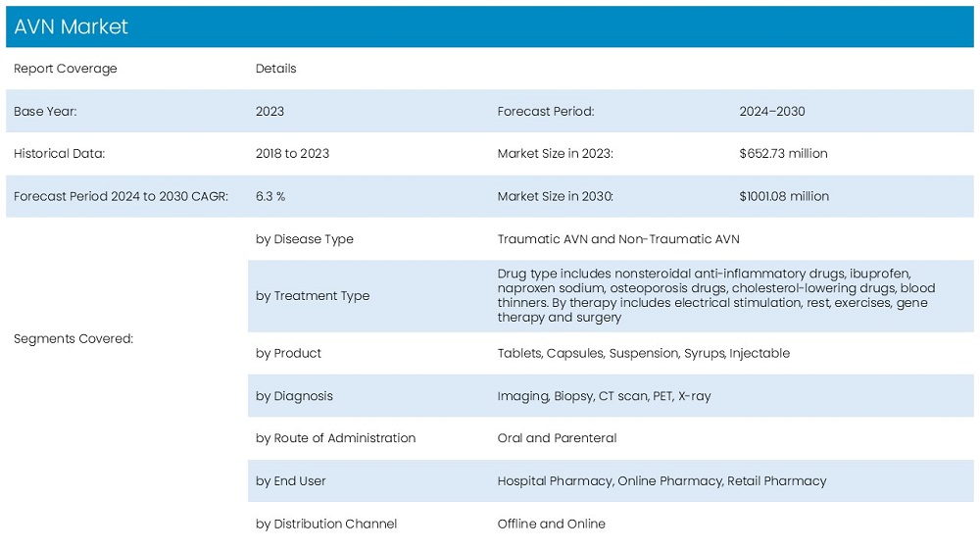The height and width of the screenshot is (551, 980).
Task: Select the 'Drug type includes nonsteroidal…' description
Action: (x=716, y=296)
